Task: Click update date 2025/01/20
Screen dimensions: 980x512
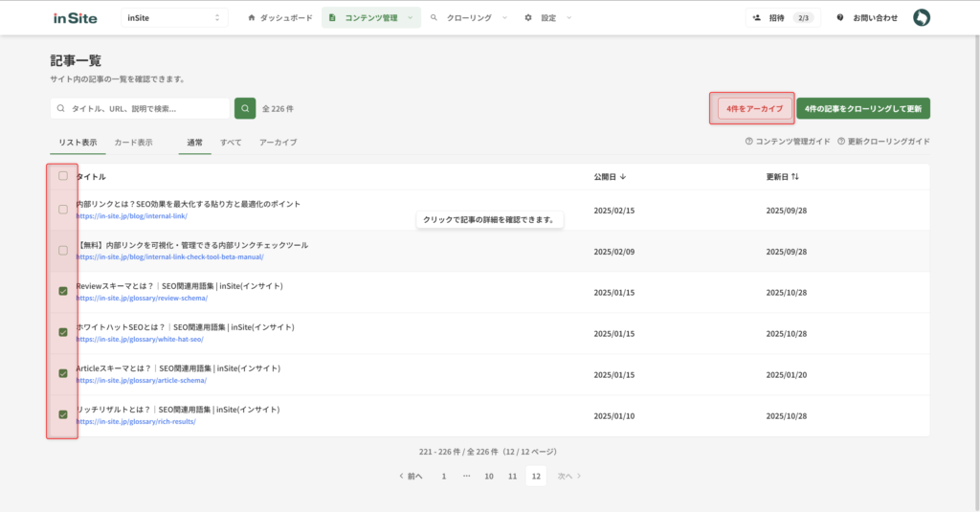Action: (x=787, y=375)
